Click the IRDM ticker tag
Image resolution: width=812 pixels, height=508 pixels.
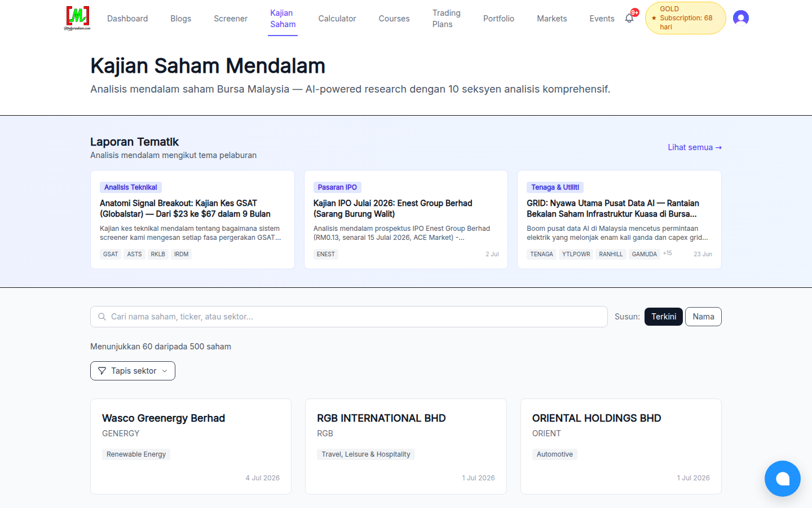181,254
